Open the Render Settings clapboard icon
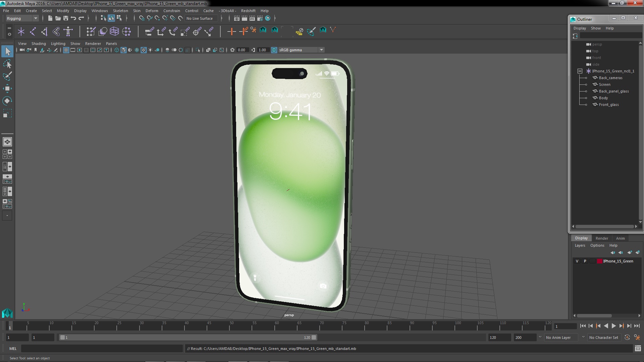Image resolution: width=644 pixels, height=362 pixels. pyautogui.click(x=260, y=18)
